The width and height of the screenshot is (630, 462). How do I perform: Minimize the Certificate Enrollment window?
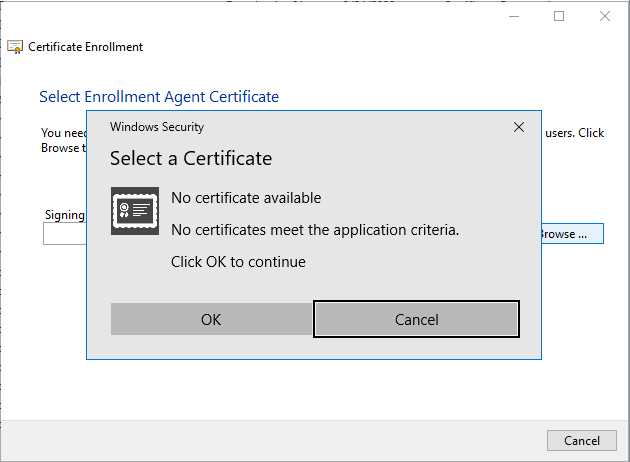[x=514, y=16]
